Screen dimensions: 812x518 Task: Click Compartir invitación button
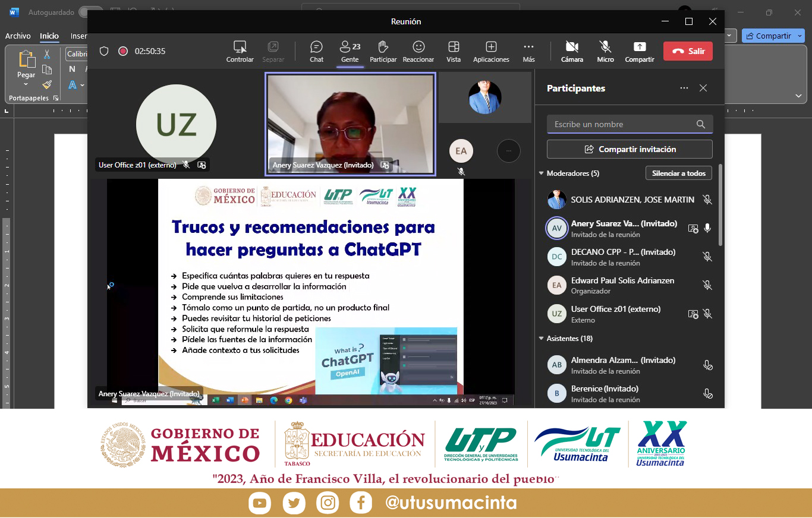click(x=630, y=149)
